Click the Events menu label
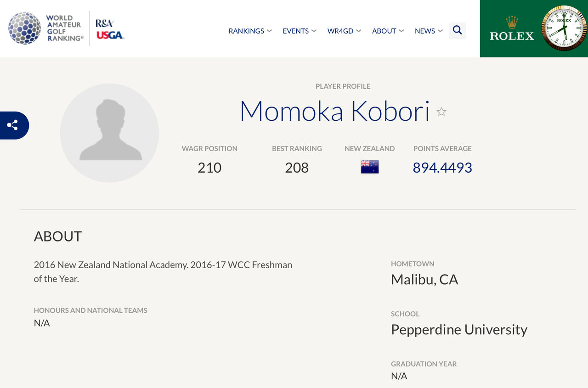 pyautogui.click(x=296, y=31)
